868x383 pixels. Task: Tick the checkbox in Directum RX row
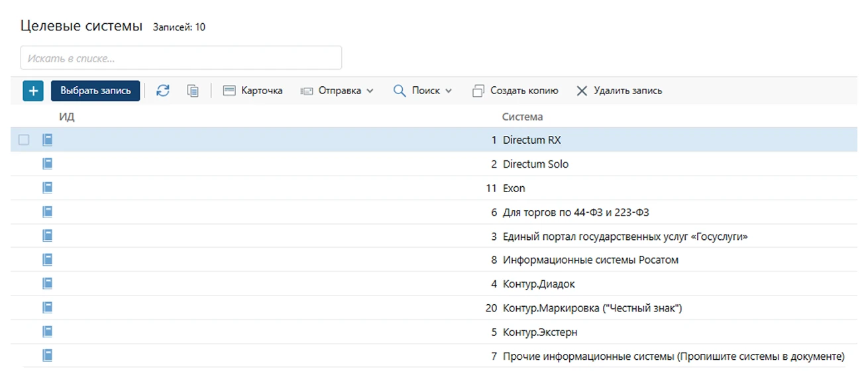24,140
